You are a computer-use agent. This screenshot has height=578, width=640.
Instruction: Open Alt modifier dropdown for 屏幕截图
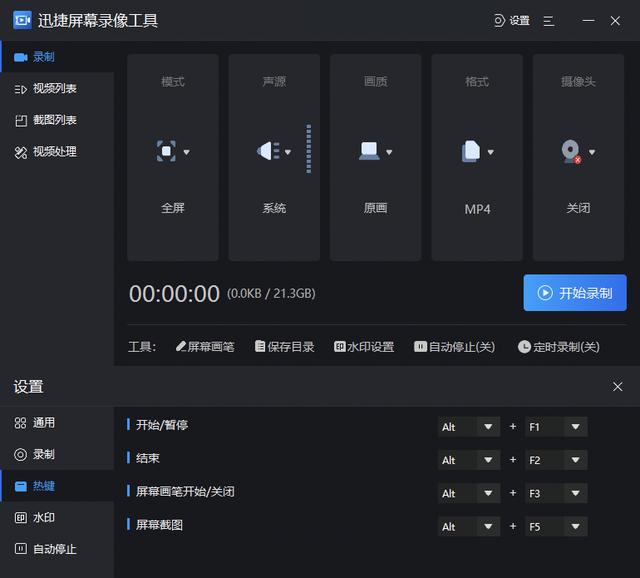[469, 527]
